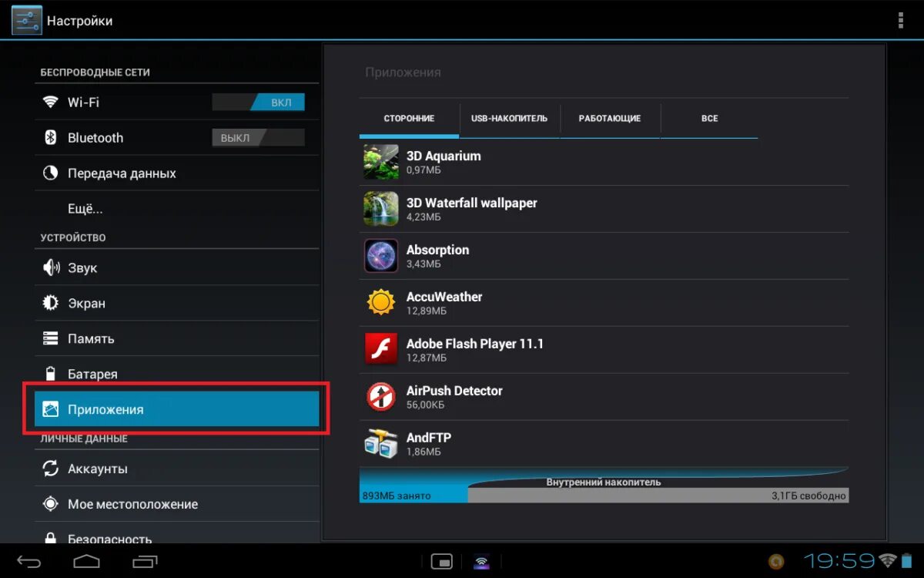Tap the lock icon beside Безопасность

pos(51,538)
